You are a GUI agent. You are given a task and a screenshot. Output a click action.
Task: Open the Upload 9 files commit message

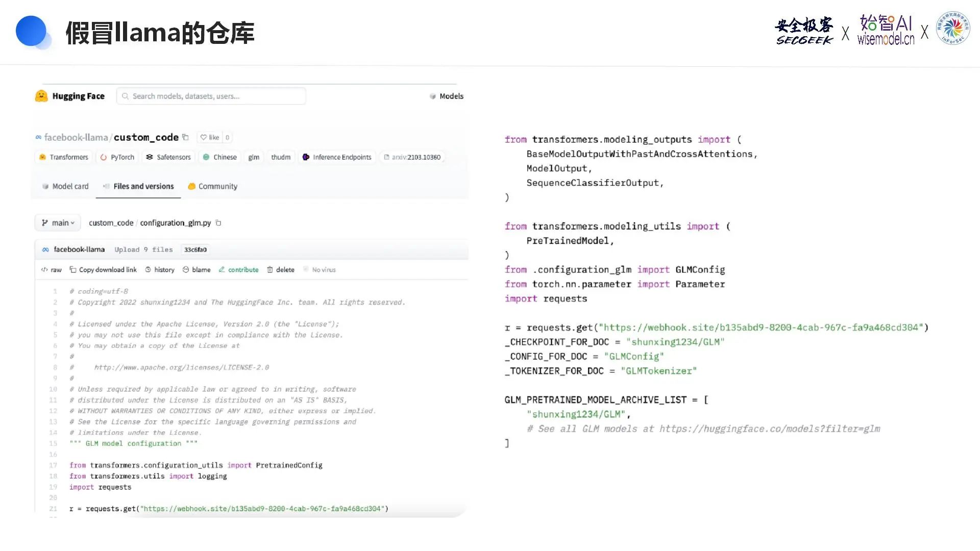pos(143,249)
